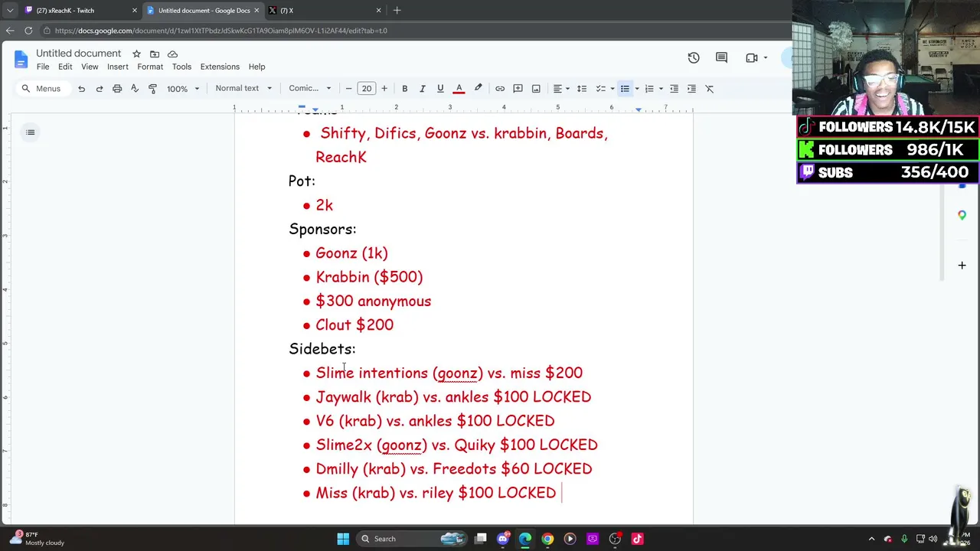The image size is (980, 551).
Task: Click the plus add-ons side panel icon
Action: [x=962, y=265]
